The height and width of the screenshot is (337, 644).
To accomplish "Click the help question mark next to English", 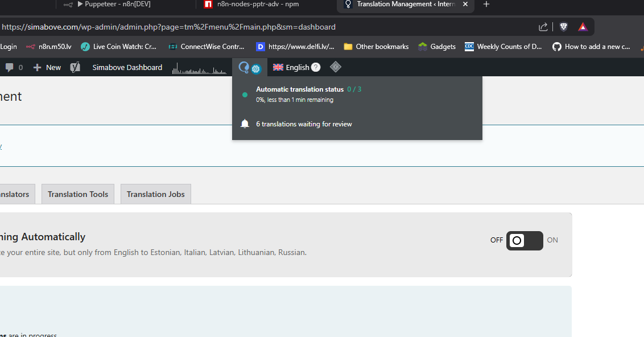I will 316,67.
